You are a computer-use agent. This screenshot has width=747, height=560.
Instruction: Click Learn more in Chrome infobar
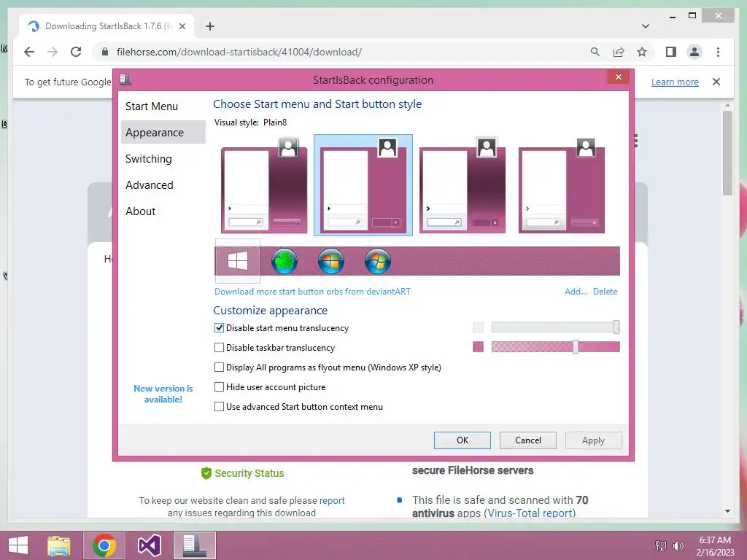(x=675, y=82)
